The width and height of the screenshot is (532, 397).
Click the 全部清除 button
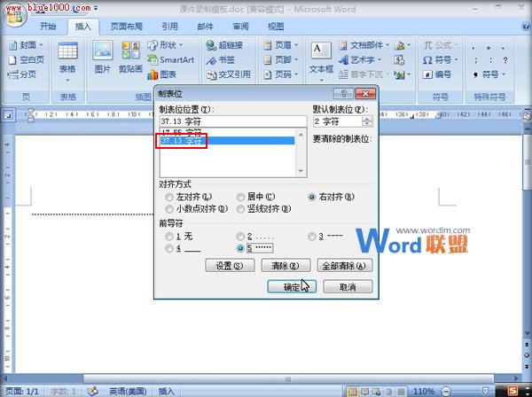point(344,266)
